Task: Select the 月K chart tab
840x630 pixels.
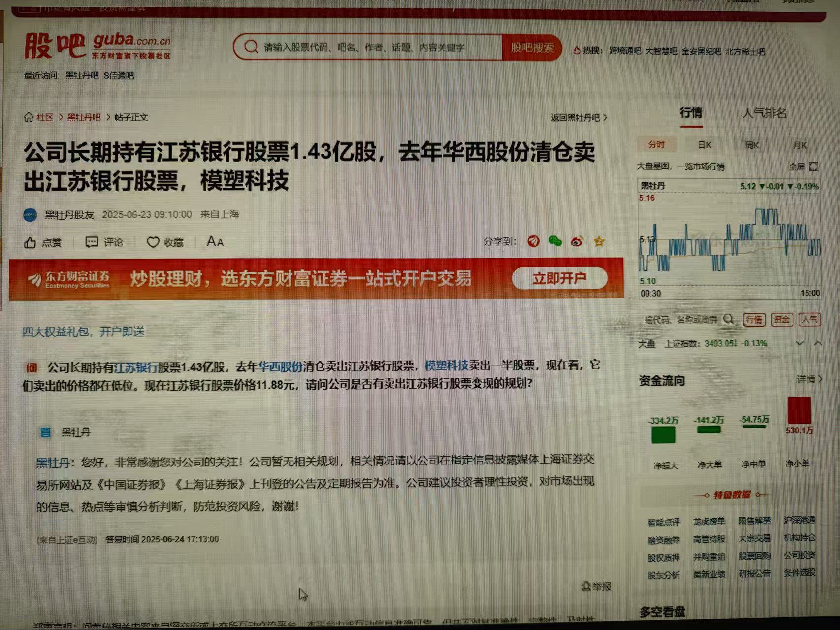Action: click(x=800, y=145)
